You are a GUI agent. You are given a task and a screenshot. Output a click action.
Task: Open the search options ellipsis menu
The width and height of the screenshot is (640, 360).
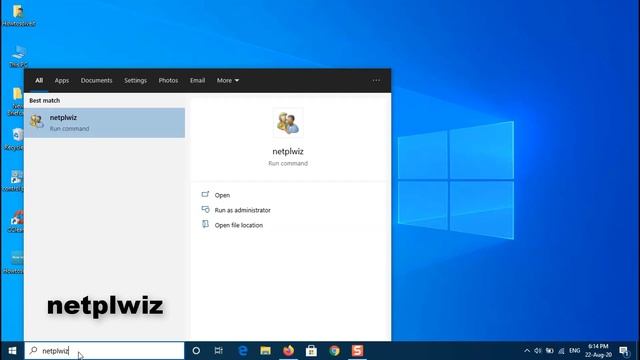coord(376,80)
